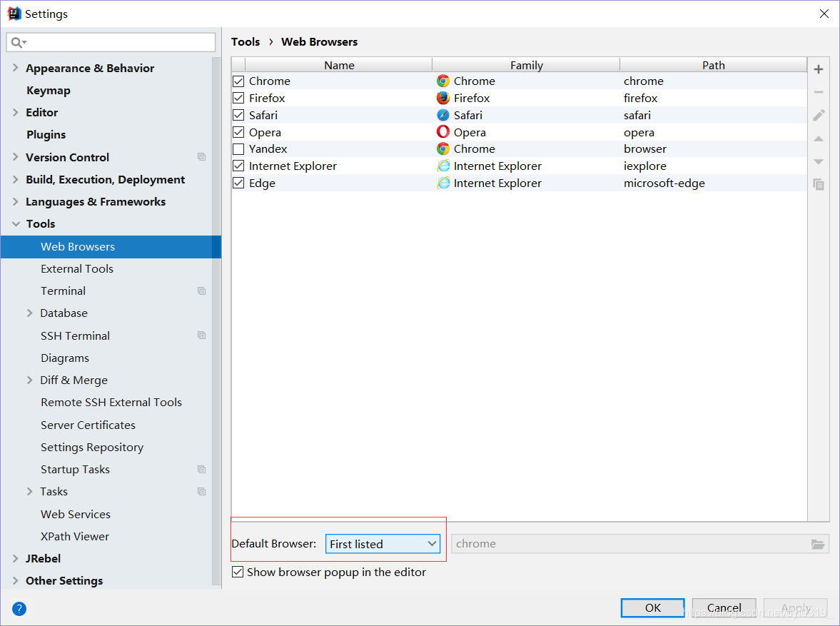Uncheck the Safari browser checkbox

coord(238,115)
